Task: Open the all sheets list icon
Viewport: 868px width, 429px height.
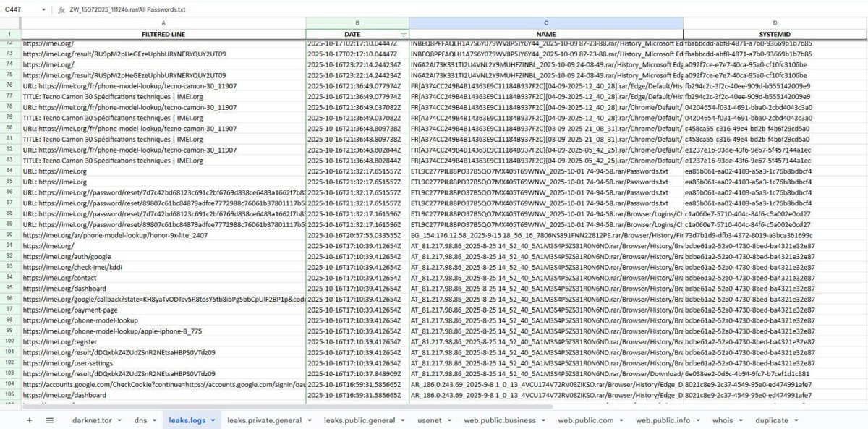Action: (49, 420)
